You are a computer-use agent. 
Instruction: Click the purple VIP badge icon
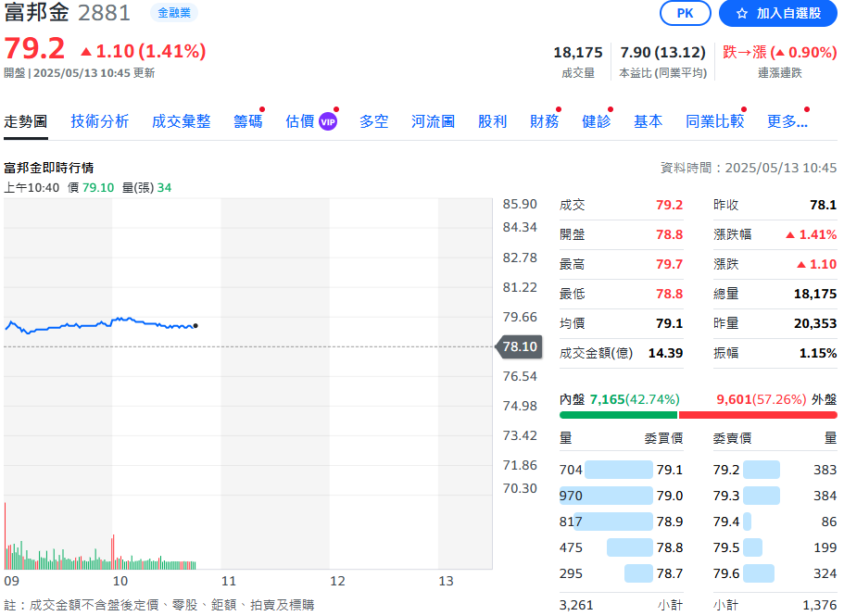click(x=328, y=122)
